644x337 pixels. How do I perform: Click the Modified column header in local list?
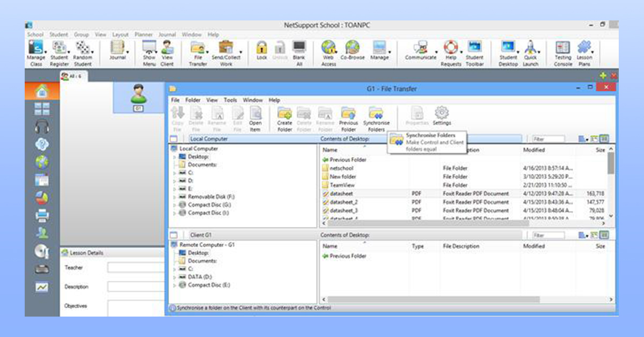point(534,150)
